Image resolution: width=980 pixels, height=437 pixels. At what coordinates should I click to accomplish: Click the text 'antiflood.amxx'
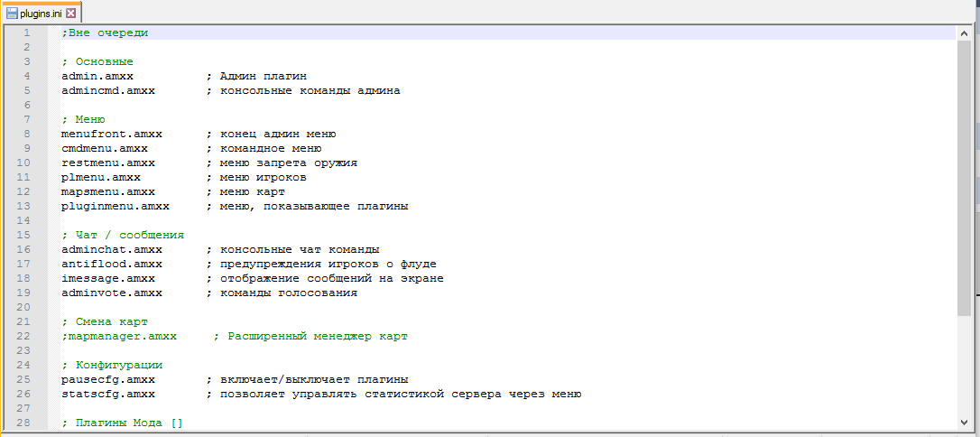(x=112, y=264)
